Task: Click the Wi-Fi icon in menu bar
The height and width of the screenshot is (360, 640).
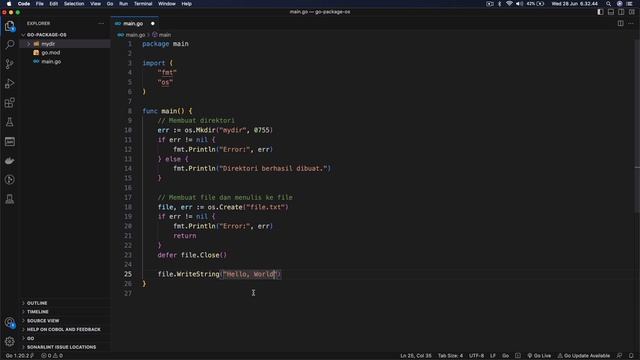Action: (x=509, y=4)
